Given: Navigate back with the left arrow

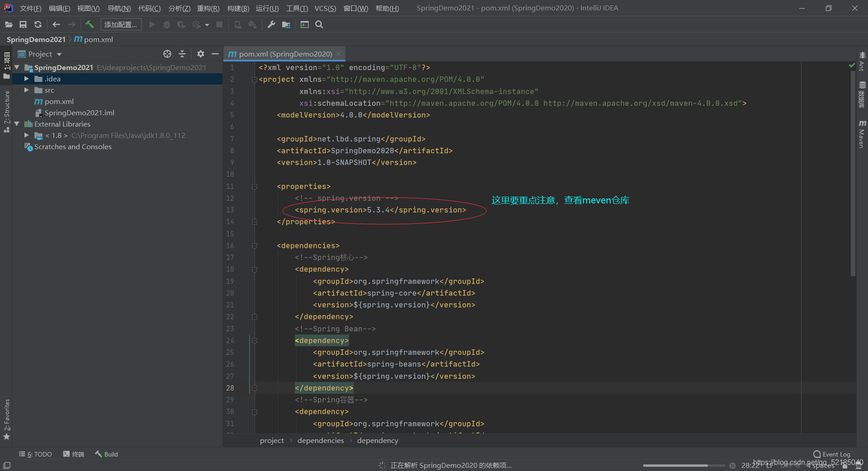Looking at the screenshot, I should [57, 24].
